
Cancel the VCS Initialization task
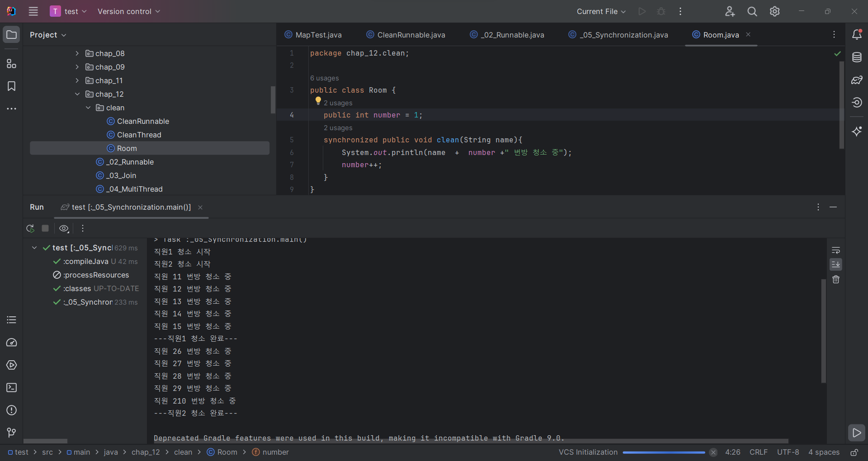point(713,452)
